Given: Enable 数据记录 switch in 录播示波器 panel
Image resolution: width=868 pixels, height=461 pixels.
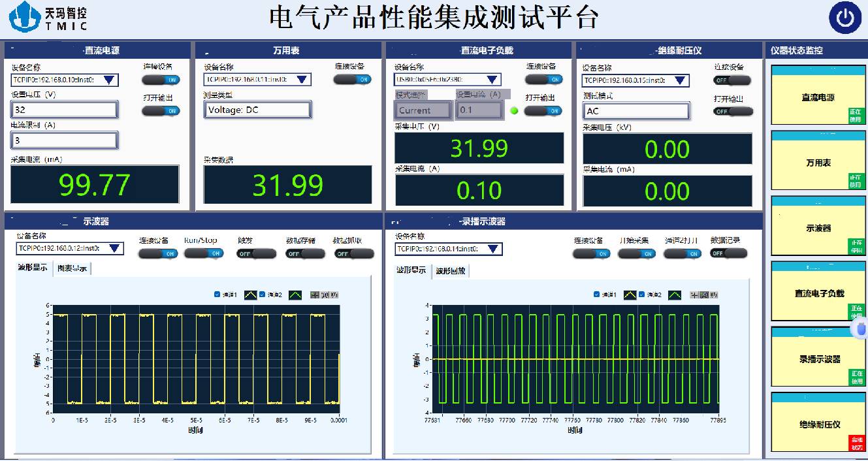Looking at the screenshot, I should (x=728, y=253).
